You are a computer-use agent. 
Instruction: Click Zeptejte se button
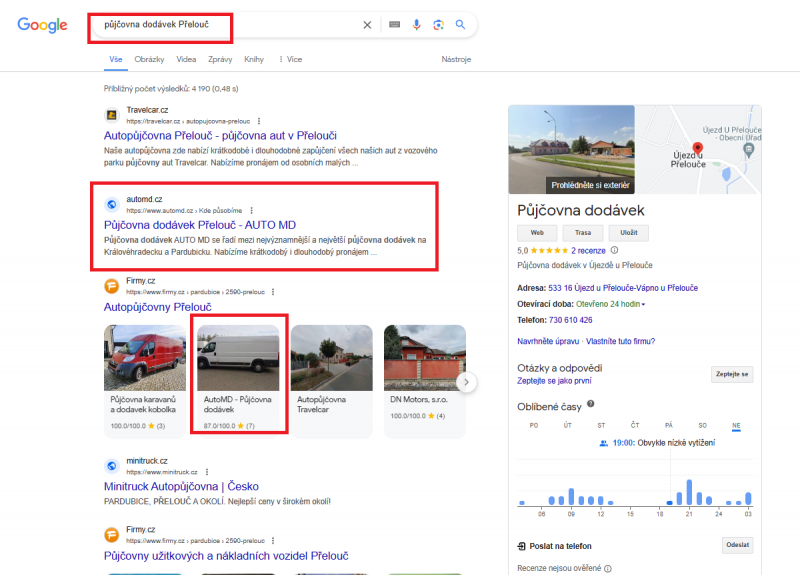[x=732, y=374]
